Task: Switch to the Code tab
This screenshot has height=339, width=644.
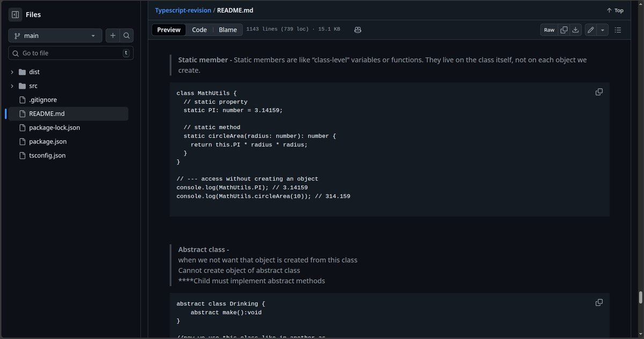Action: point(199,30)
